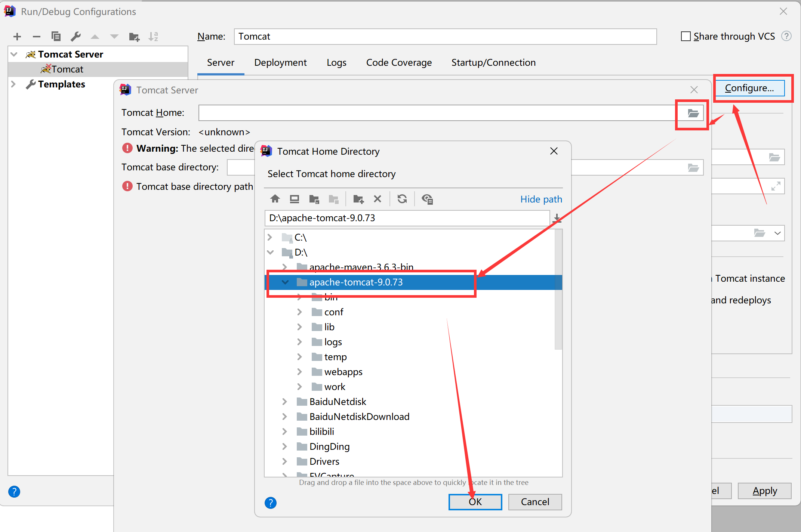Image resolution: width=801 pixels, height=532 pixels.
Task: Go to Project directory in file chooser
Action: pyautogui.click(x=314, y=199)
